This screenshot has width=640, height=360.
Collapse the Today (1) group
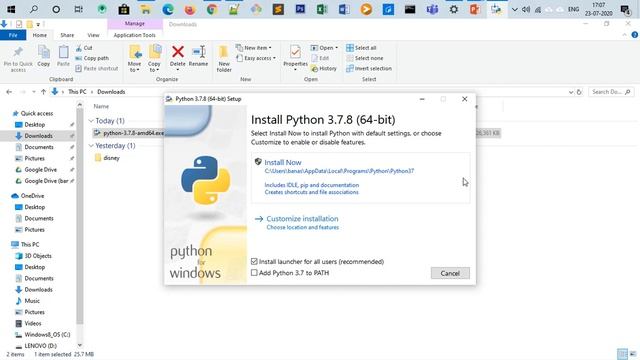[x=91, y=121]
